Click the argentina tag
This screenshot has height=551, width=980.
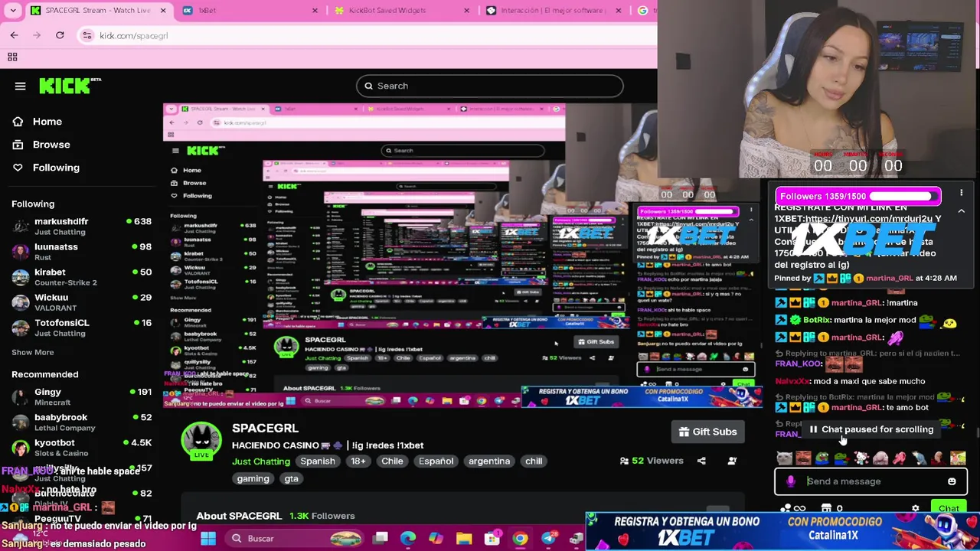point(489,461)
